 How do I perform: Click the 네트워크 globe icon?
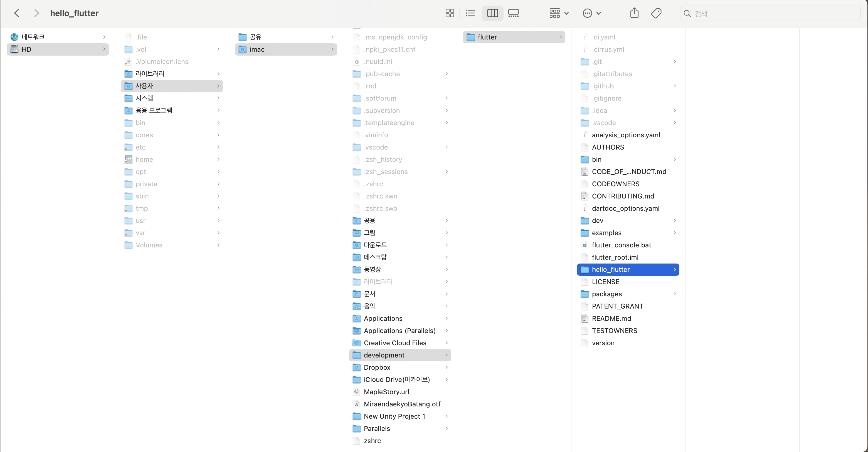coord(14,37)
